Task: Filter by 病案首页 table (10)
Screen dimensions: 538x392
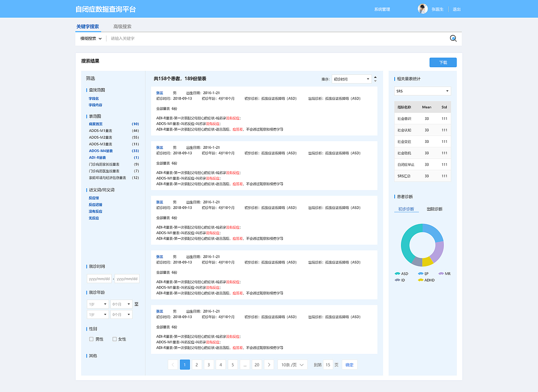Action: click(113, 124)
